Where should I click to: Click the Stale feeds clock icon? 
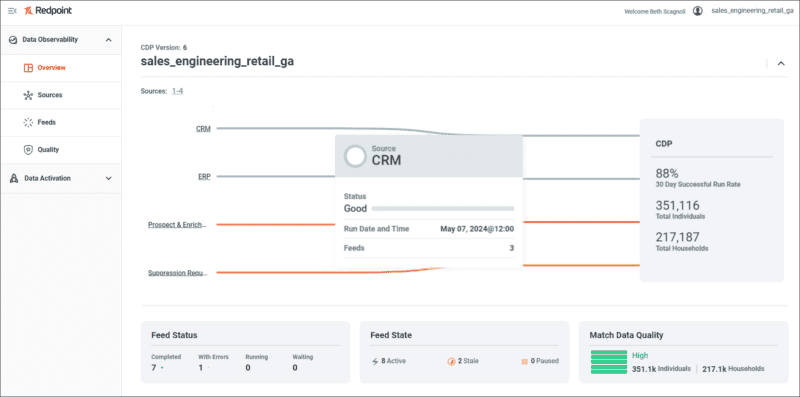[451, 361]
